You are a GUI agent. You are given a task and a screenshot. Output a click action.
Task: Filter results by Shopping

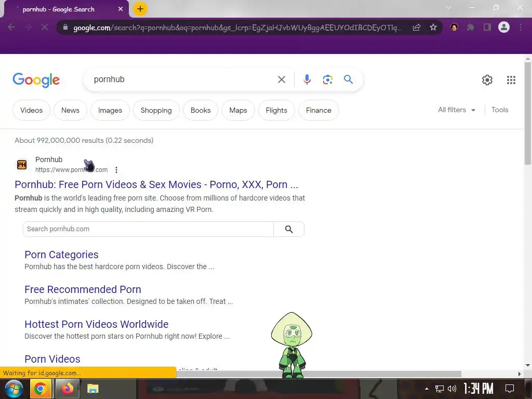tap(156, 110)
